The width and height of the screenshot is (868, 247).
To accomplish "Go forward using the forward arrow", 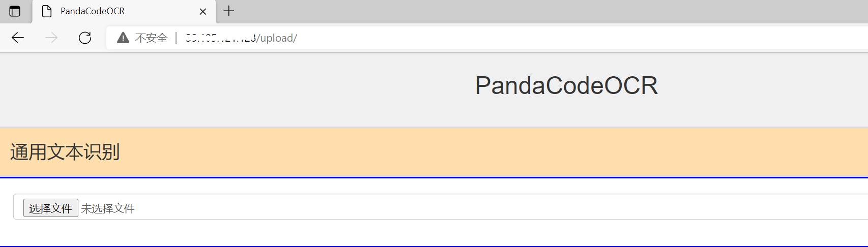I will 51,38.
